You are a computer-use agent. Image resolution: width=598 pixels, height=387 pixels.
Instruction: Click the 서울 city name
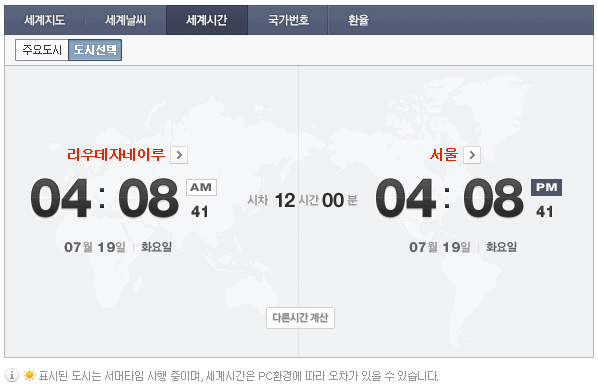point(444,154)
